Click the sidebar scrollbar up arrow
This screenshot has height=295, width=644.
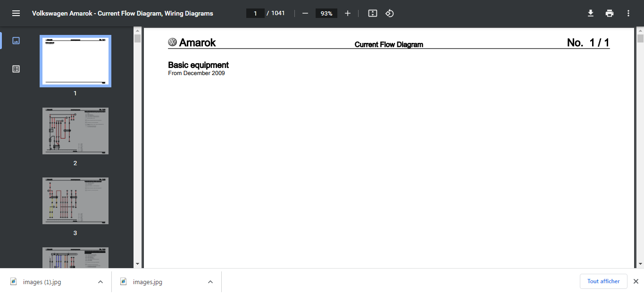click(x=137, y=31)
